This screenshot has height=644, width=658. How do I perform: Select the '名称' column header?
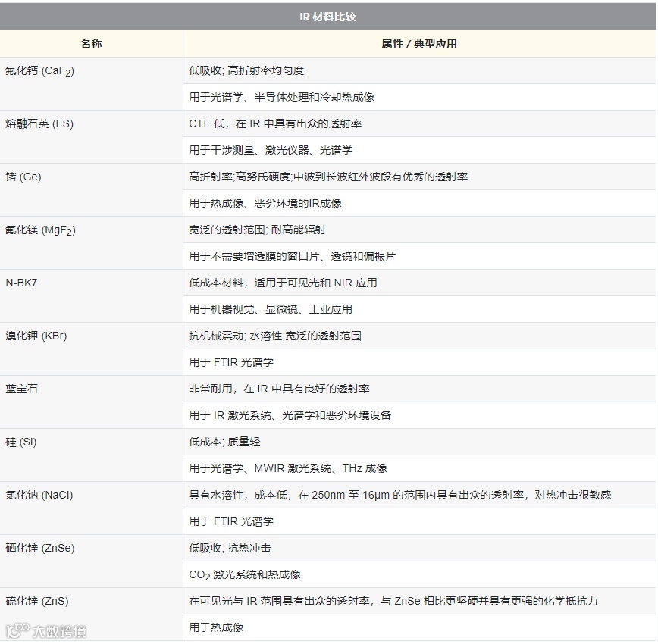[91, 44]
